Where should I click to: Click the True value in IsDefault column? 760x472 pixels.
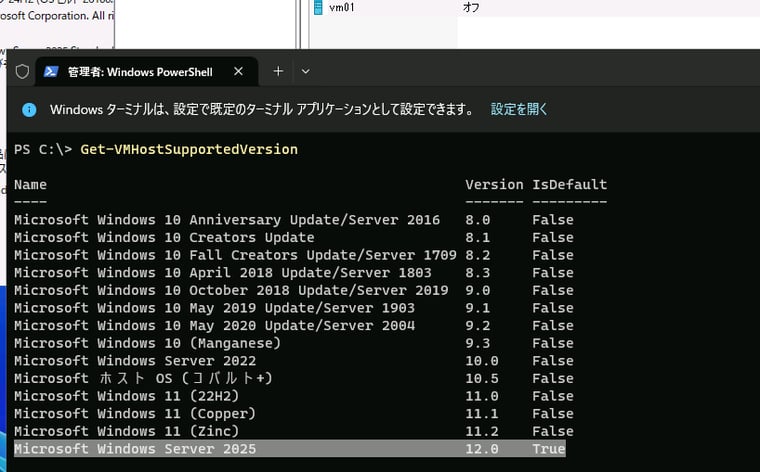548,449
